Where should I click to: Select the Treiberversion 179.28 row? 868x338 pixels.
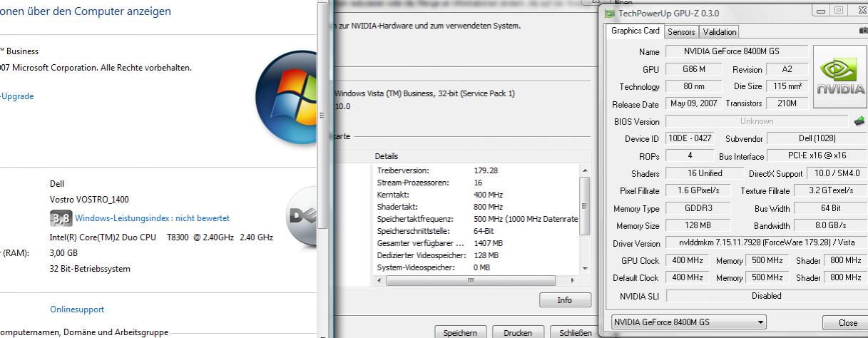coord(476,170)
